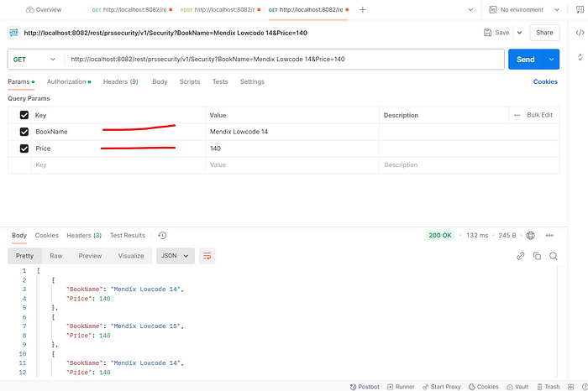Screen dimensions: 588x391
Task: Toggle the select-all Key header checkbox
Action: (24, 115)
